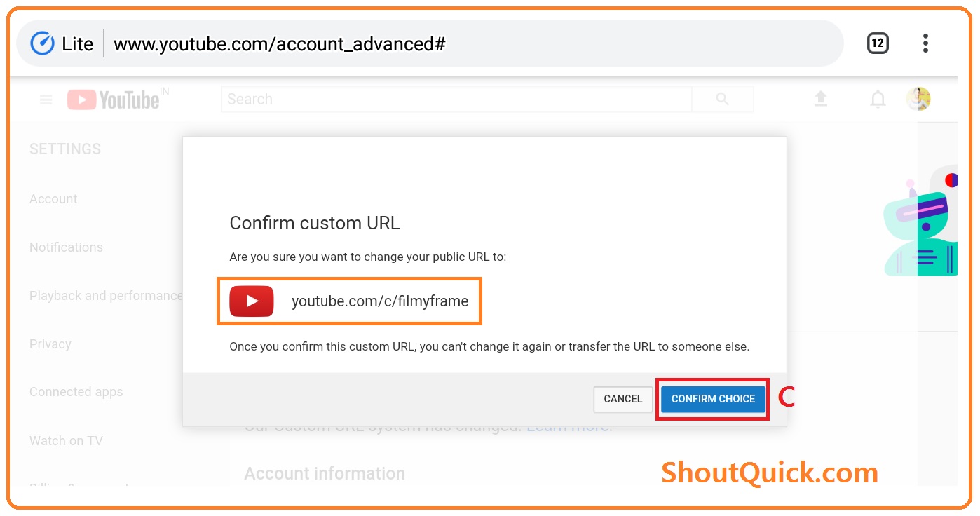The height and width of the screenshot is (516, 980).
Task: Click the red YouTube icon in dialog
Action: coord(252,301)
